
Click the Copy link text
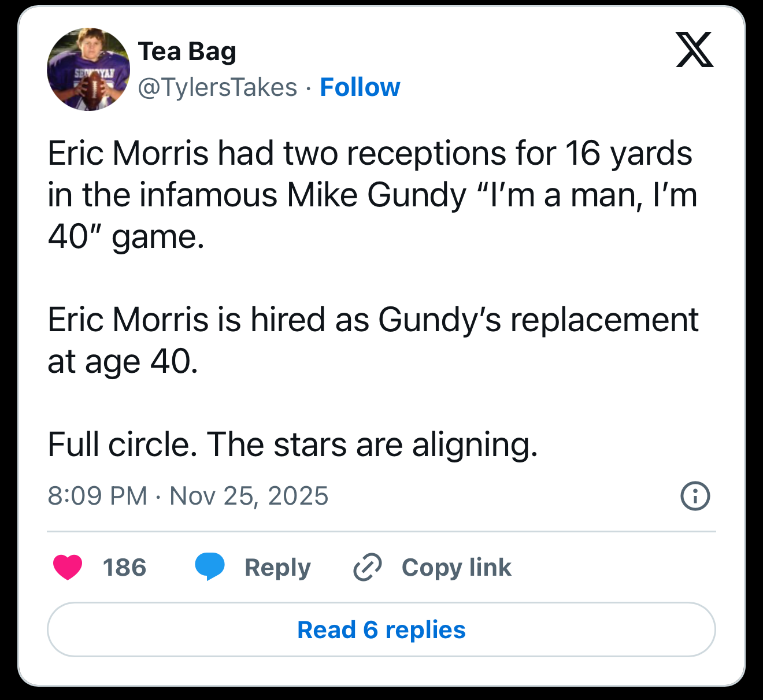tap(456, 567)
